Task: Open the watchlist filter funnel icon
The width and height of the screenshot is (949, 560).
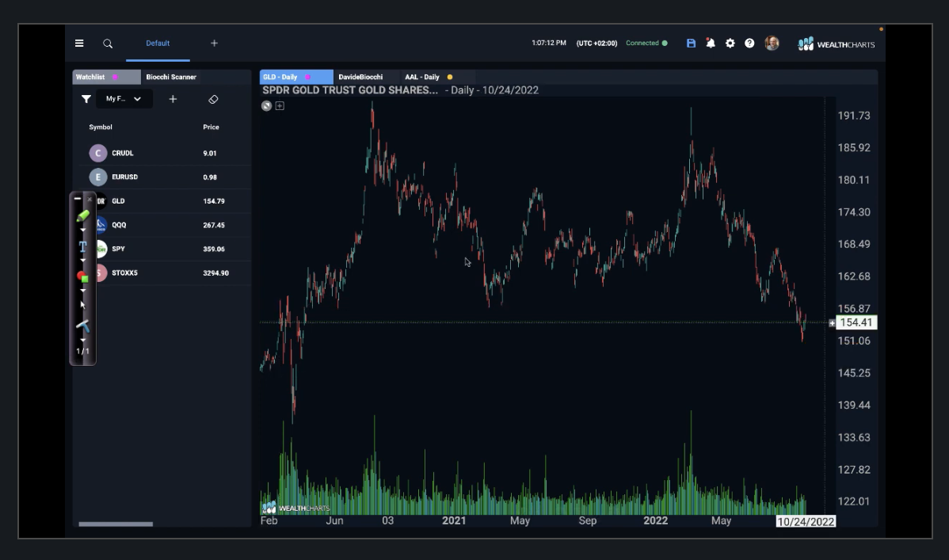Action: click(86, 99)
